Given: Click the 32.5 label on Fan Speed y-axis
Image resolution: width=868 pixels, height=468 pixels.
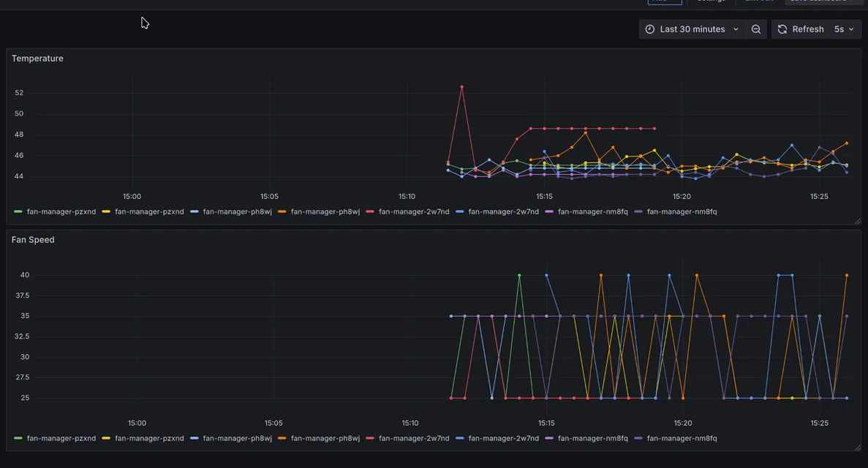Looking at the screenshot, I should click(22, 336).
